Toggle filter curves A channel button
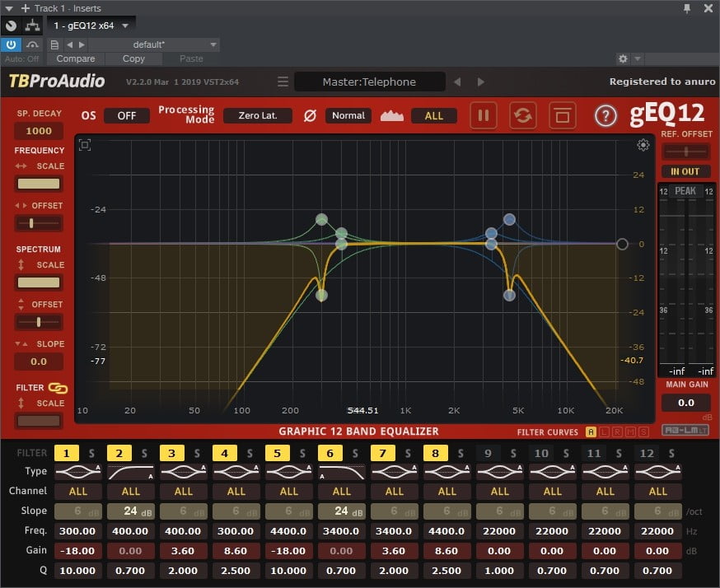This screenshot has width=720, height=588. tap(591, 432)
